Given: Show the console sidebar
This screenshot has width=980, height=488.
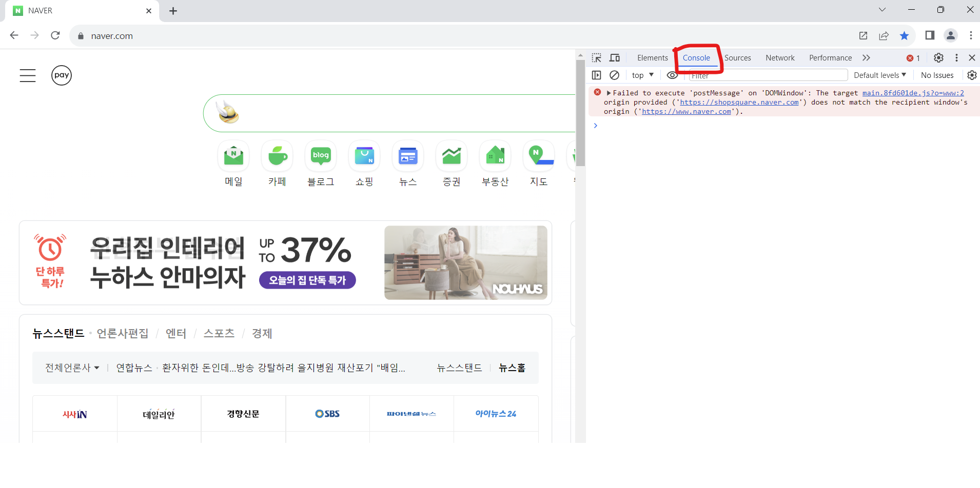Looking at the screenshot, I should (x=596, y=75).
